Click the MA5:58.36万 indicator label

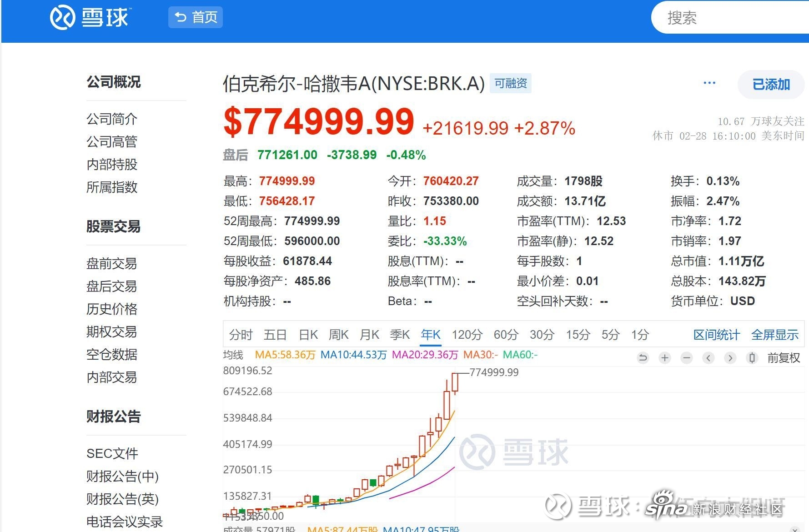point(285,355)
